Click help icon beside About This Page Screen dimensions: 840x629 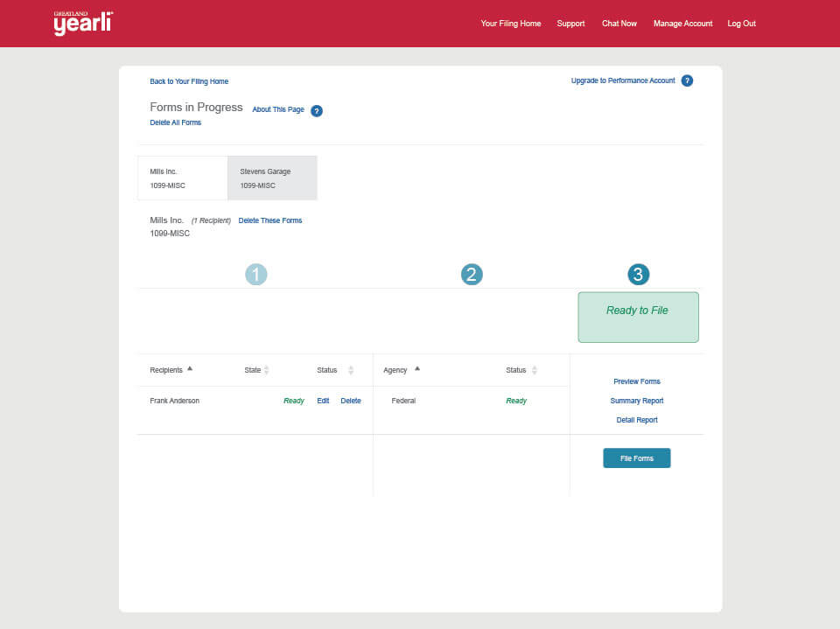(317, 110)
